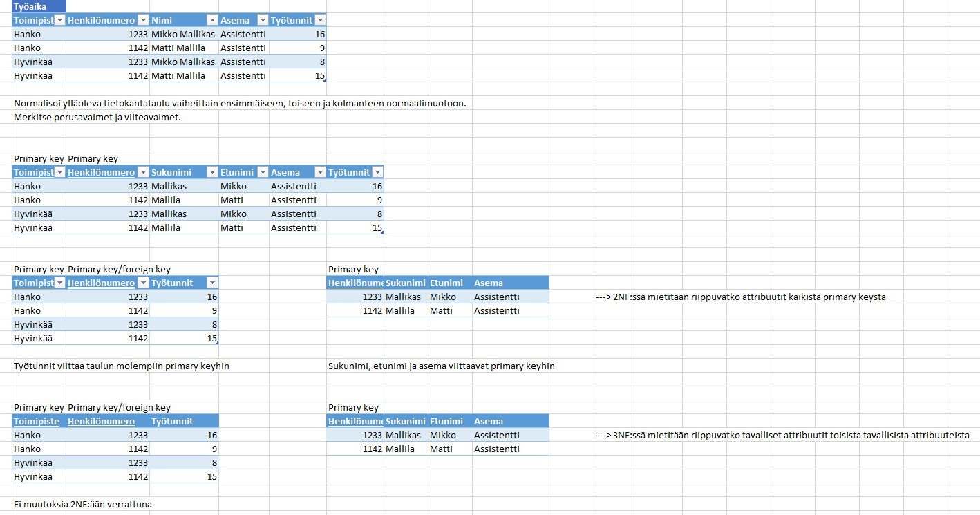Open Henkilönumero filter in the top Työaika table
Screen dimensions: 980x515
click(x=142, y=20)
